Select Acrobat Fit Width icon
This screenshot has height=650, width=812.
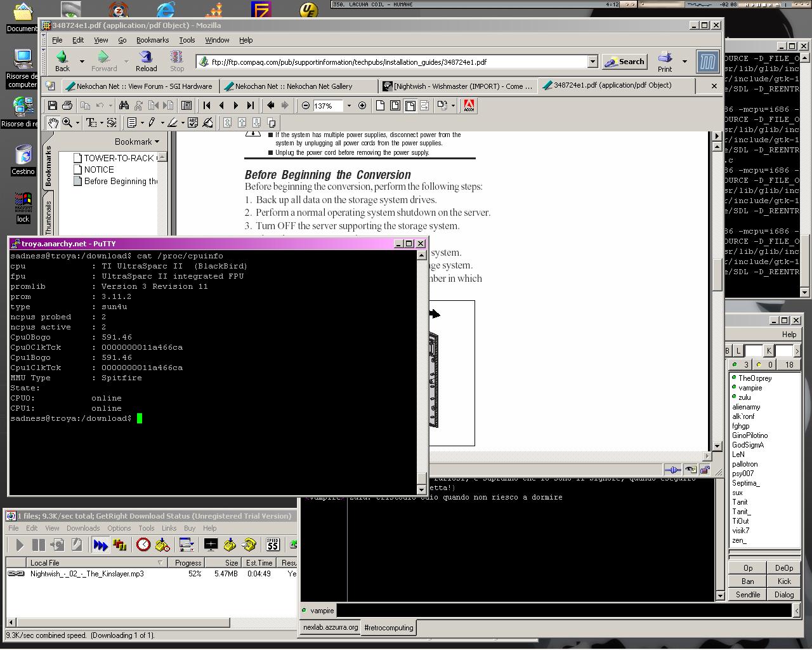[410, 105]
